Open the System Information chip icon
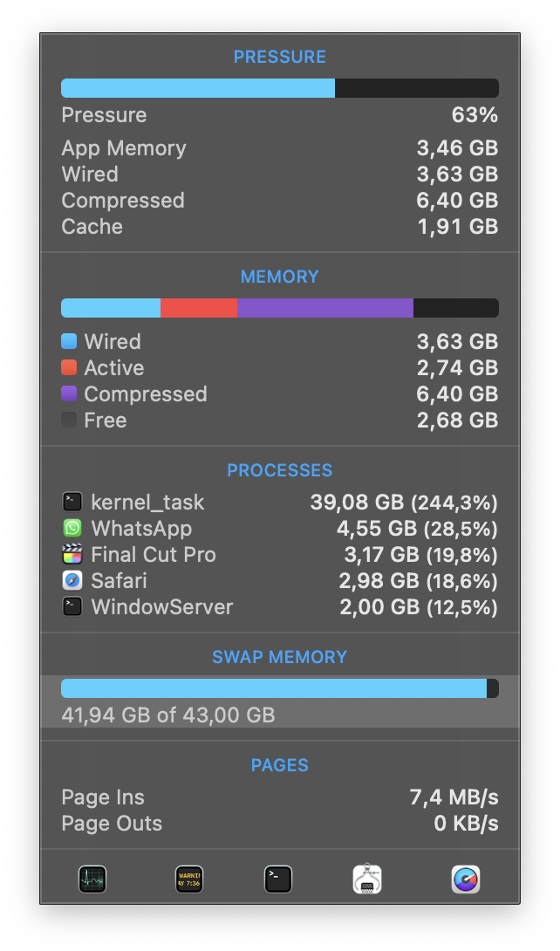The height and width of the screenshot is (951, 560). [367, 879]
